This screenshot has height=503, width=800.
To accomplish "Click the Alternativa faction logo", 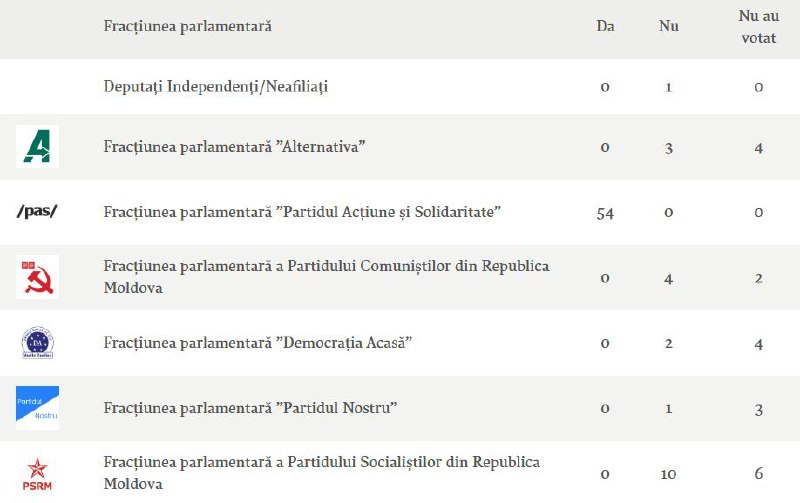I will 37,146.
